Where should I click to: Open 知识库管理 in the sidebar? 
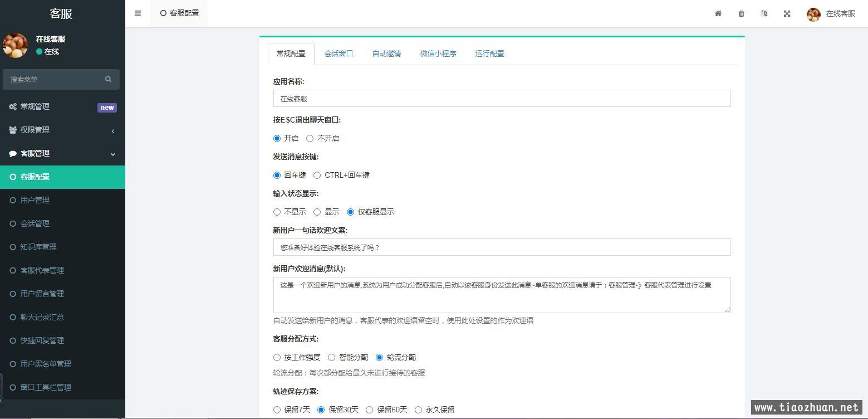(38, 247)
